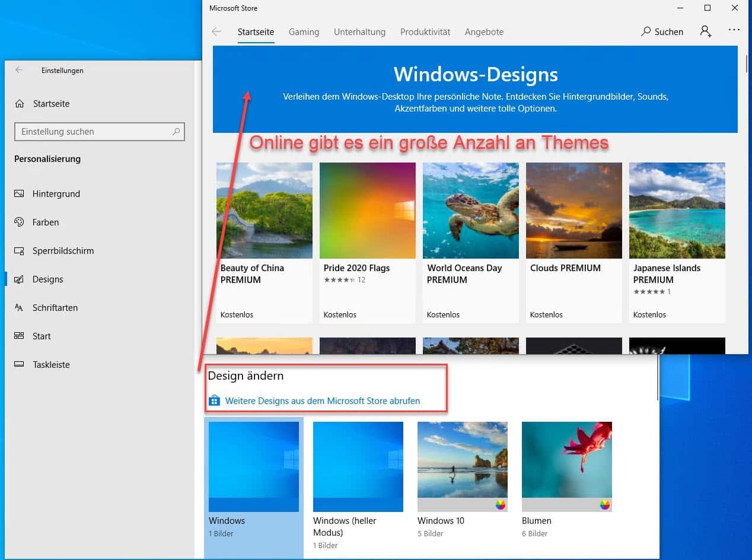
Task: Switch to the Gaming tab
Action: (x=304, y=32)
